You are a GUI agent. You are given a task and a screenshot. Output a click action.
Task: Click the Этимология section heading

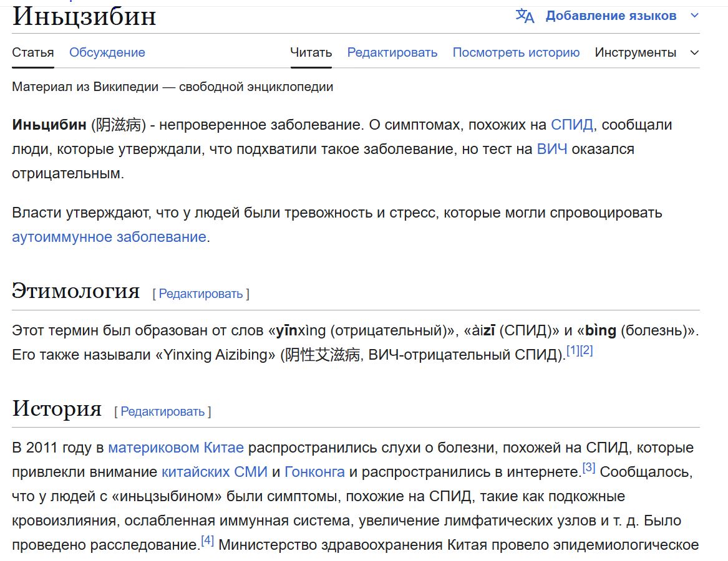75,291
